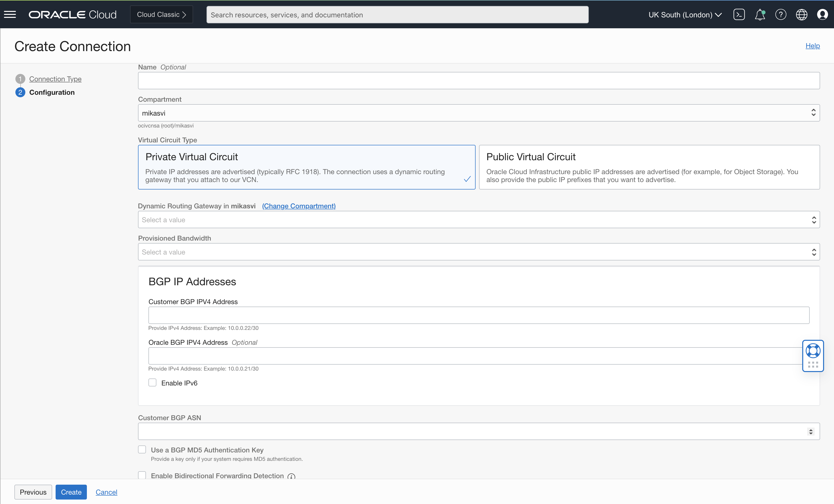
Task: Open the help question mark icon
Action: (781, 14)
